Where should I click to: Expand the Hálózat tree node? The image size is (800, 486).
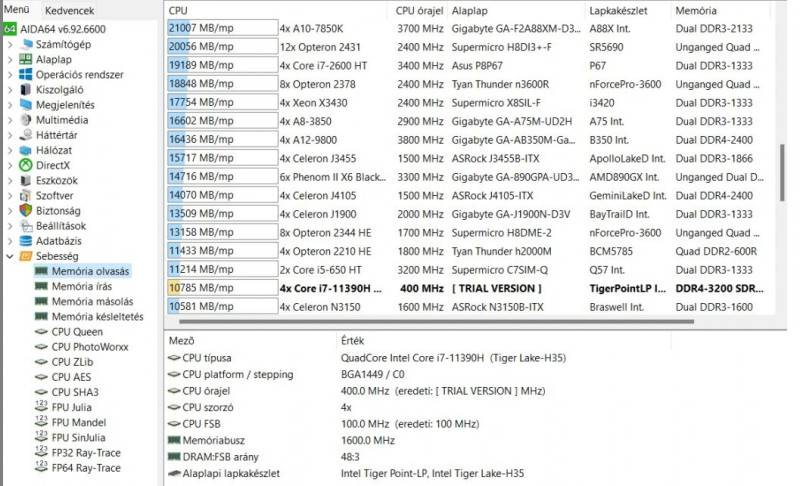coord(9,150)
